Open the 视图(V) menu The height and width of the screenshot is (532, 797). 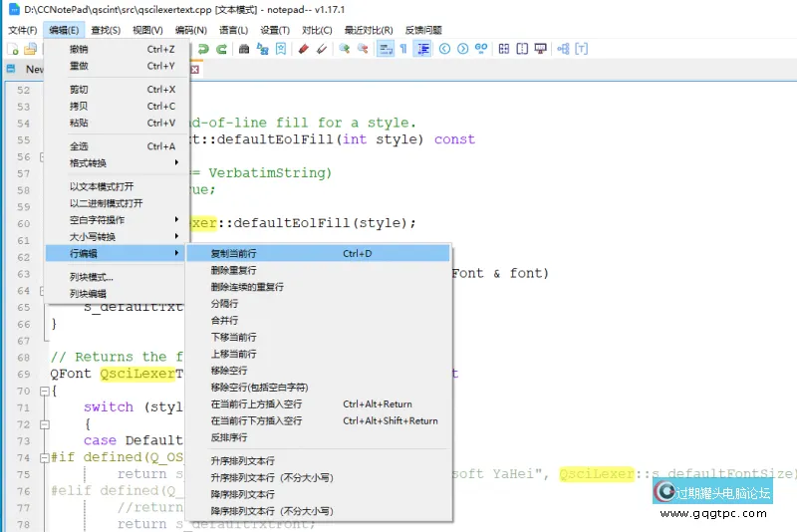[x=147, y=31]
